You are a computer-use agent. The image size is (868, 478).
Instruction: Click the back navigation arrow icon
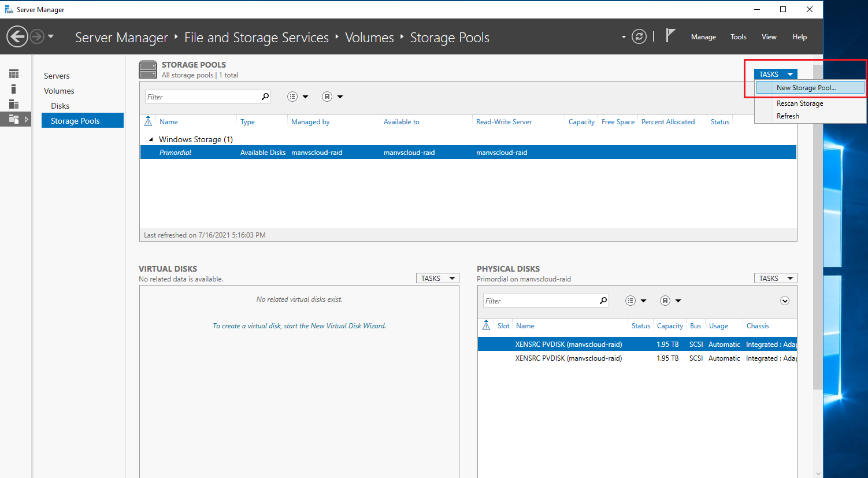[x=17, y=37]
